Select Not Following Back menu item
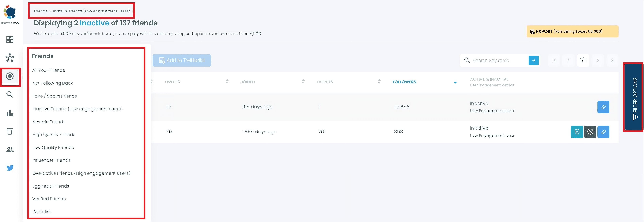This screenshot has width=644, height=222. coord(52,83)
